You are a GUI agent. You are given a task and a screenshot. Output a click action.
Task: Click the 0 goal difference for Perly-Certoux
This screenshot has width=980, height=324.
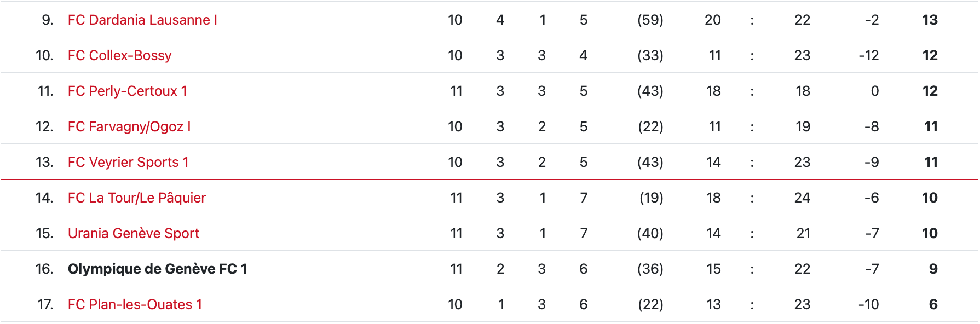pos(874,91)
